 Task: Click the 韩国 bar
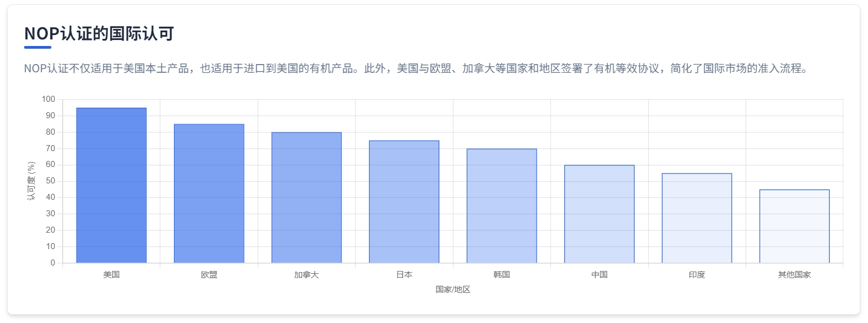pyautogui.click(x=502, y=206)
